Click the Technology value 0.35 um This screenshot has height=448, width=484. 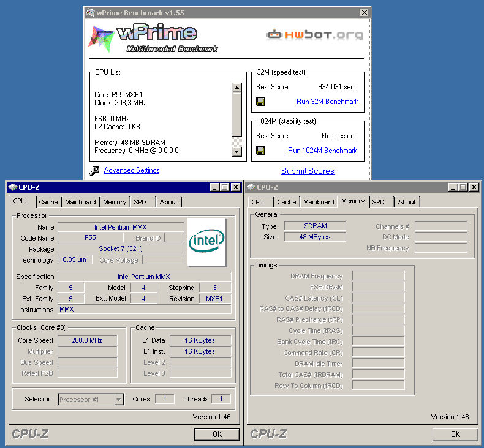click(74, 259)
